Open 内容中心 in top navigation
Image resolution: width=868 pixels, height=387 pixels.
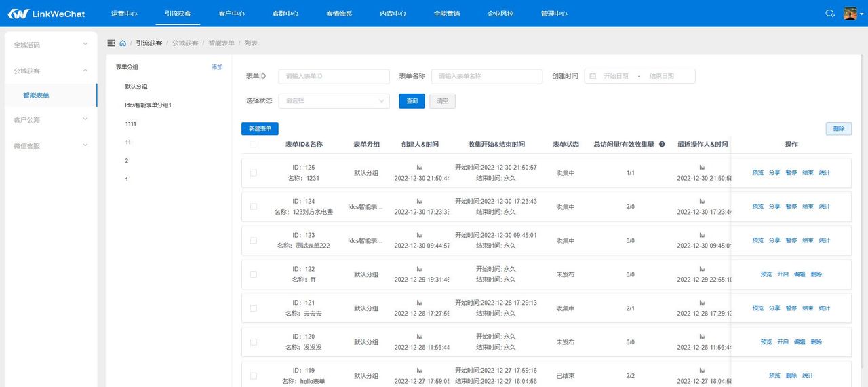[393, 14]
